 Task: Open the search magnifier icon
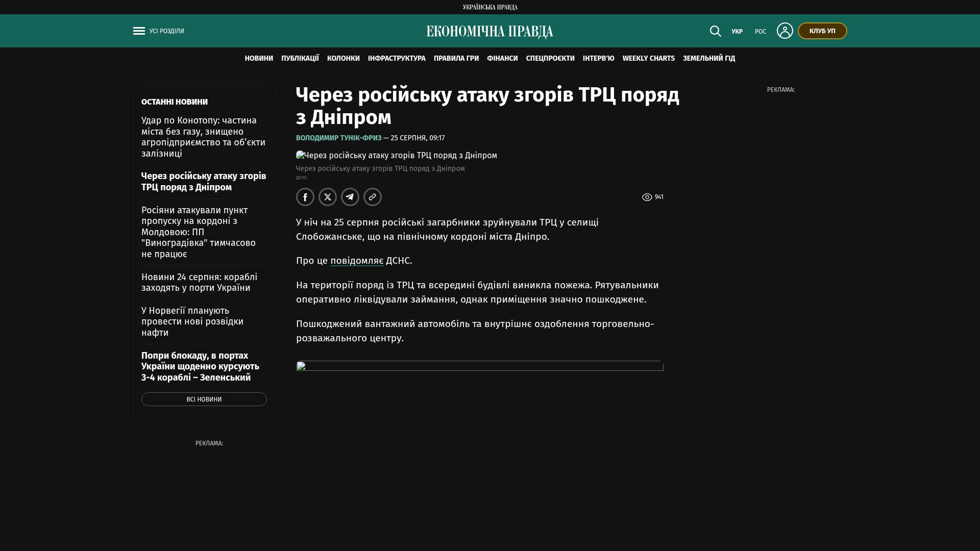coord(715,31)
